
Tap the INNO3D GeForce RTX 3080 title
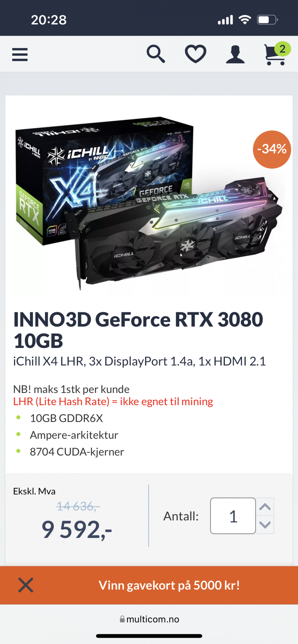click(x=138, y=330)
